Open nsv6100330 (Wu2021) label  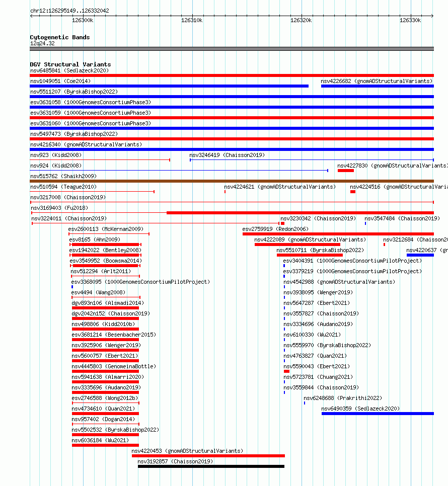point(312,334)
